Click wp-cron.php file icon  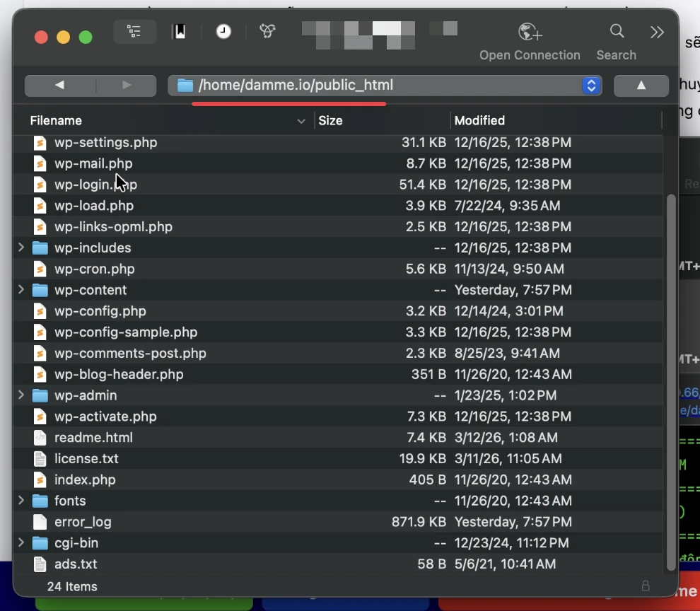pyautogui.click(x=40, y=269)
